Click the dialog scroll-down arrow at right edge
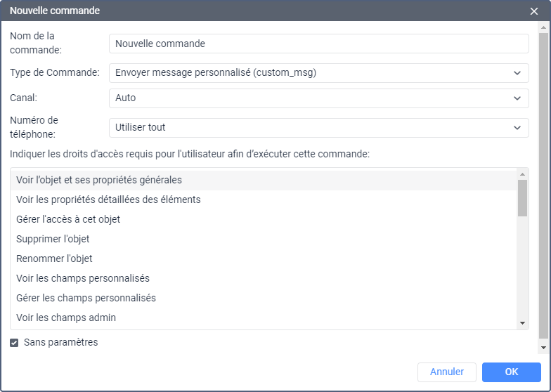The image size is (551, 392). (543, 348)
